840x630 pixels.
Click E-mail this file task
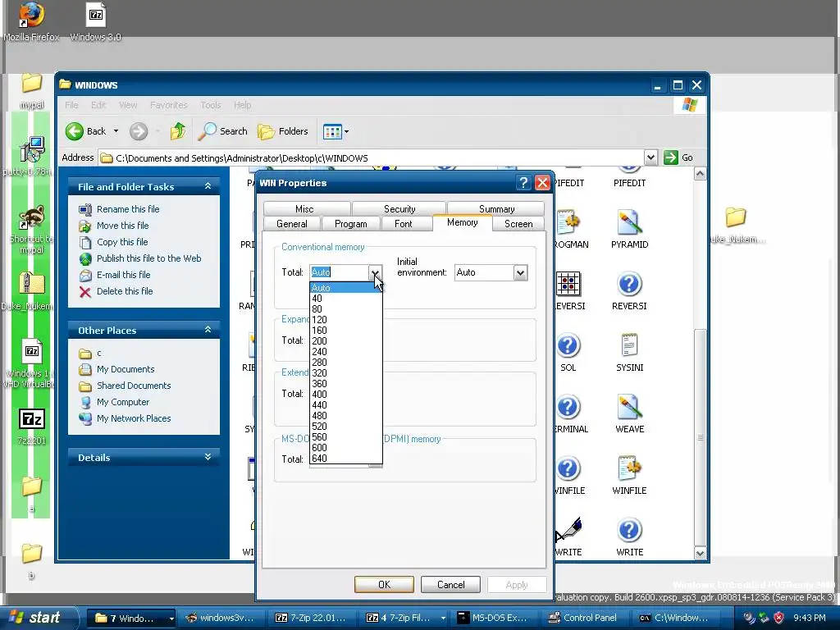point(123,275)
